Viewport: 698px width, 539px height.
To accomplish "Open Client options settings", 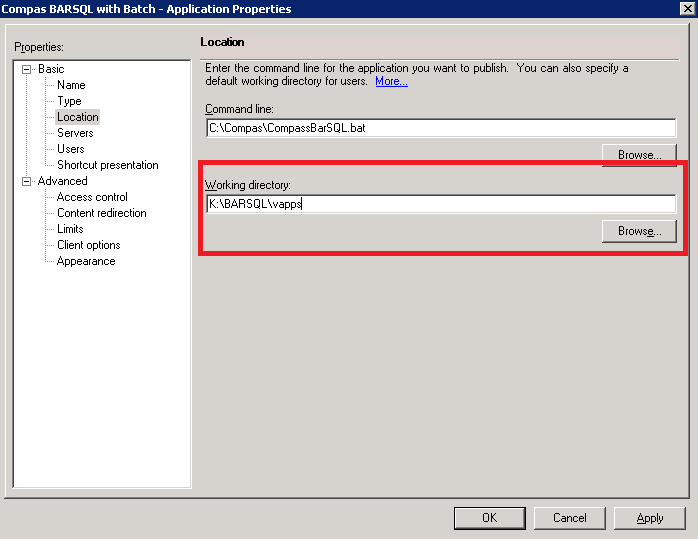I will click(x=89, y=245).
